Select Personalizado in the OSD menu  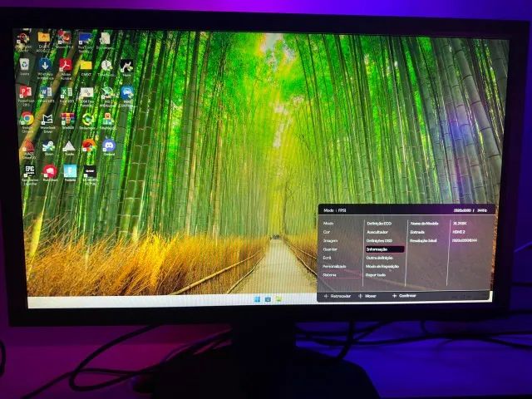(x=334, y=266)
